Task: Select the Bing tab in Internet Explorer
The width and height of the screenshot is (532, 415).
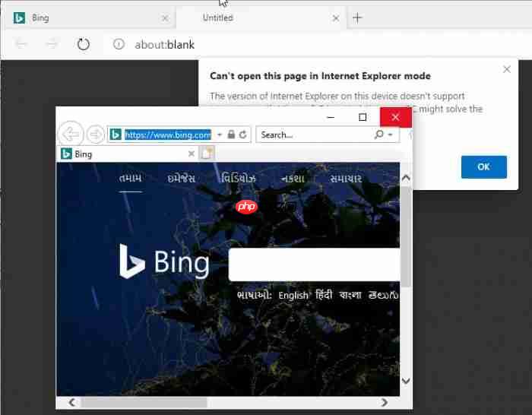Action: pyautogui.click(x=125, y=154)
